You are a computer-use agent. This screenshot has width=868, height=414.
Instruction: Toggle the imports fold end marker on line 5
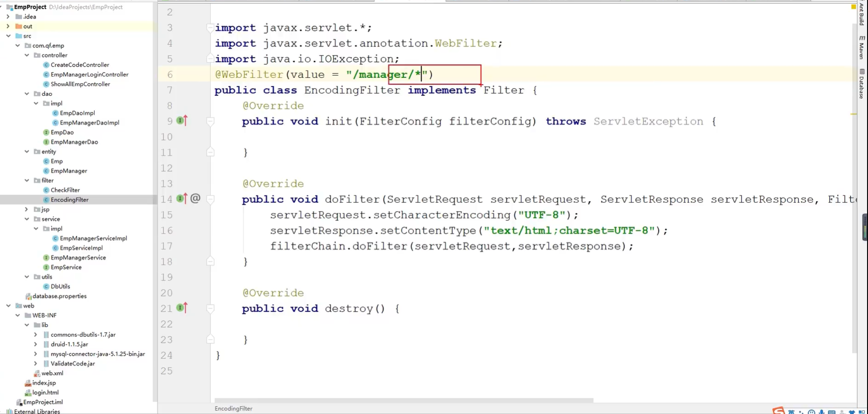coord(210,59)
